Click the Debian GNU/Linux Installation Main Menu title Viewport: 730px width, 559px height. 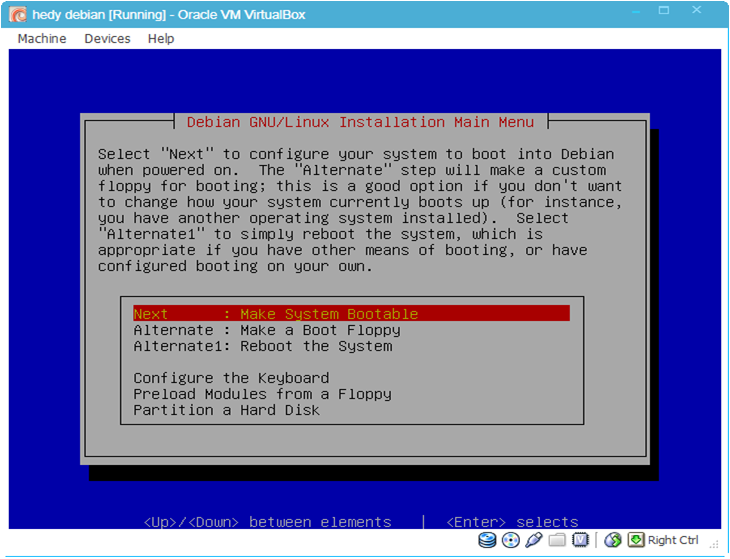[x=360, y=122]
